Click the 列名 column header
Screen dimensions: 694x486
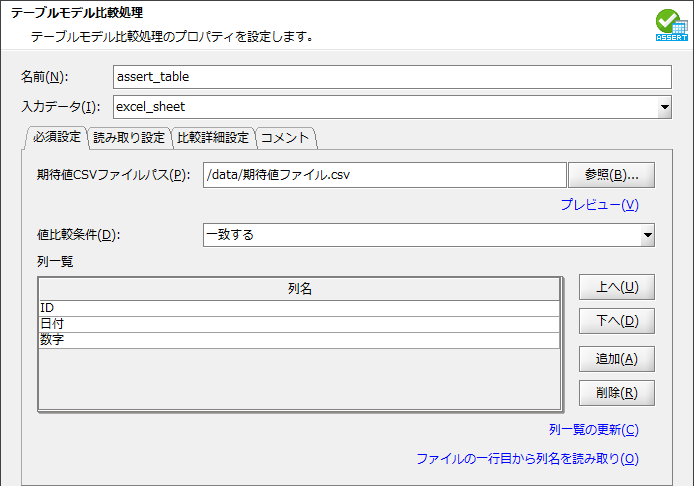coord(299,289)
